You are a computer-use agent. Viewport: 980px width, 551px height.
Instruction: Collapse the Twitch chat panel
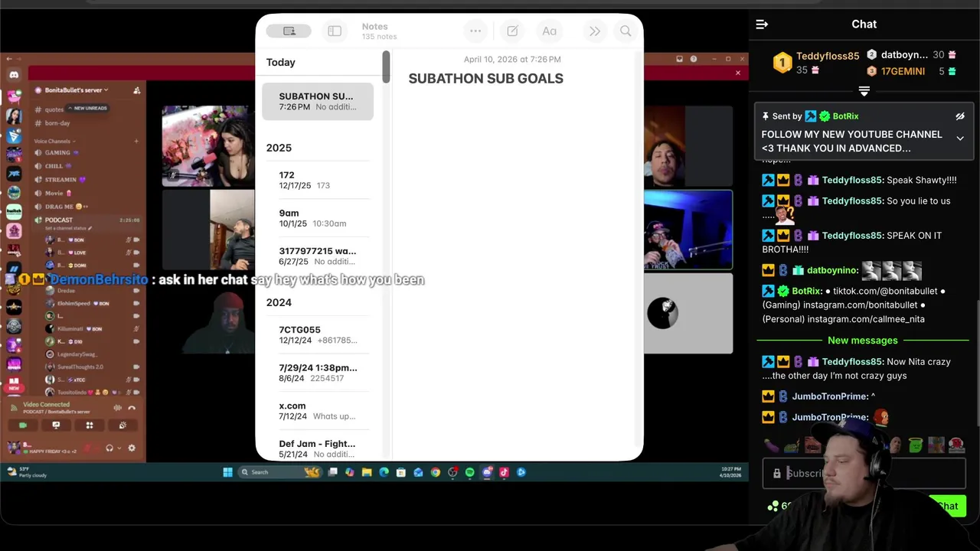pos(762,24)
